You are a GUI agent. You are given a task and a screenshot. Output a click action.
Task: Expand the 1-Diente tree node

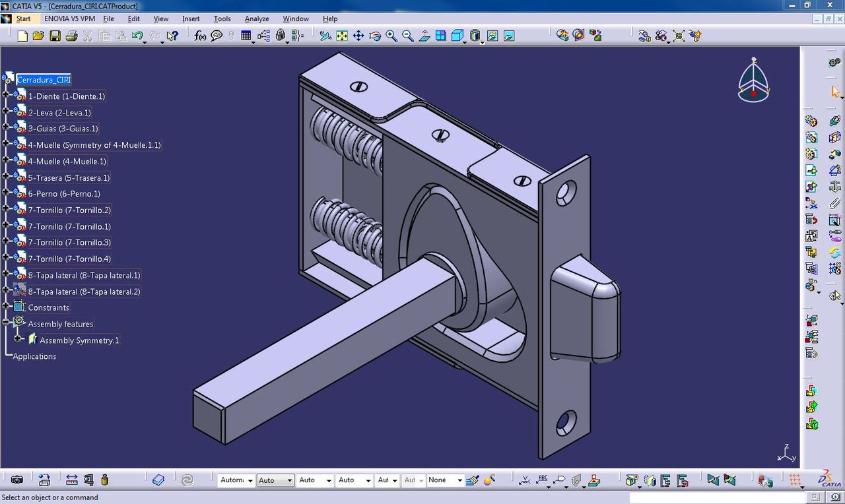pyautogui.click(x=6, y=96)
